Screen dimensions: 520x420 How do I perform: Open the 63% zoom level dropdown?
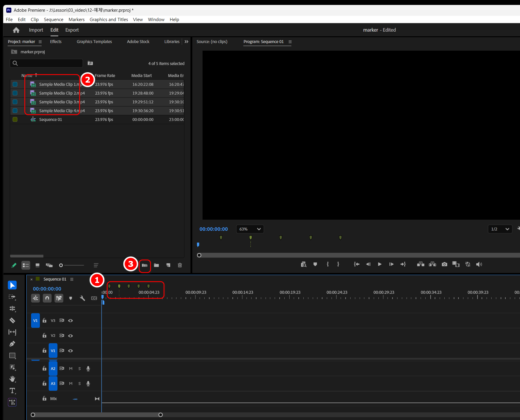point(250,229)
